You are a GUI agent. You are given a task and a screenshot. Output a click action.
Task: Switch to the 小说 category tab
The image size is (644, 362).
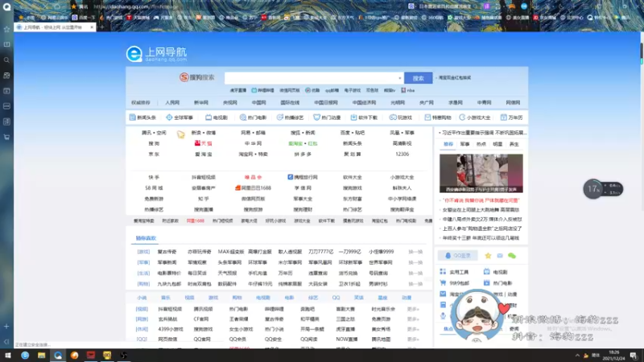click(142, 298)
